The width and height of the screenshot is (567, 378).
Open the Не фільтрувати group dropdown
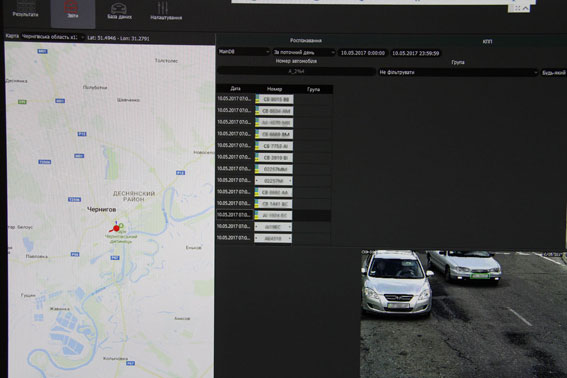point(458,72)
